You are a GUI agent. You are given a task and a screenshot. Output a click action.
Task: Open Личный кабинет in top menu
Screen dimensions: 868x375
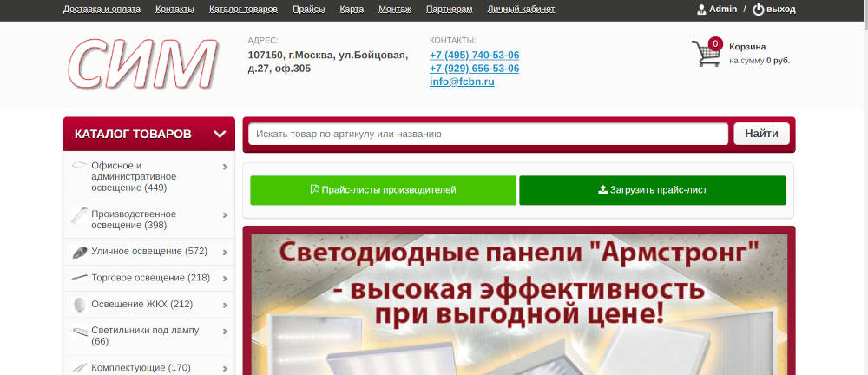point(521,9)
